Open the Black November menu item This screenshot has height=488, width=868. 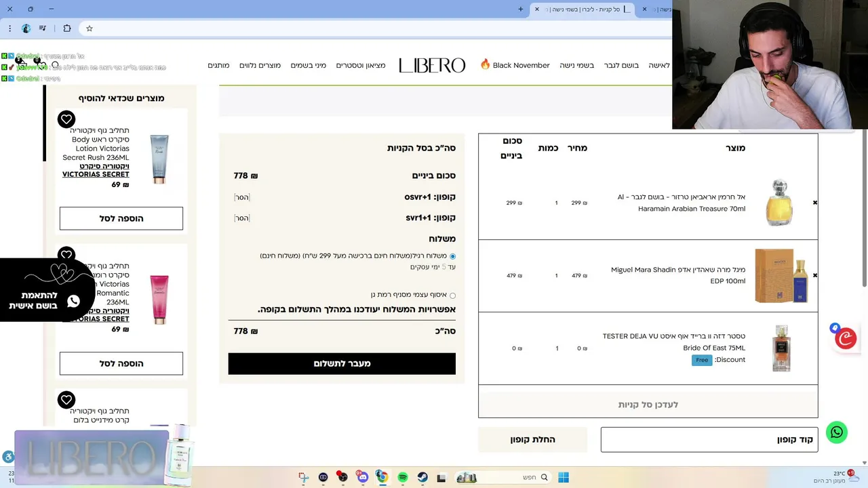coord(515,65)
